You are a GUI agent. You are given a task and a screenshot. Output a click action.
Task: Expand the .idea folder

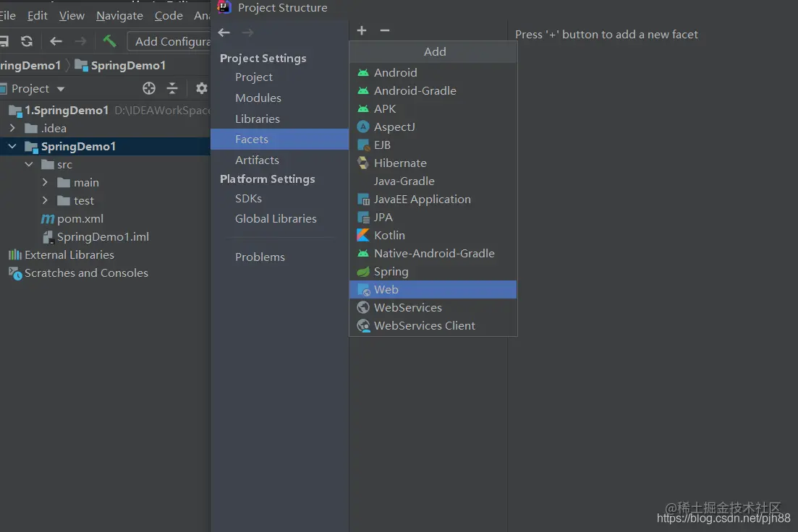coord(13,128)
